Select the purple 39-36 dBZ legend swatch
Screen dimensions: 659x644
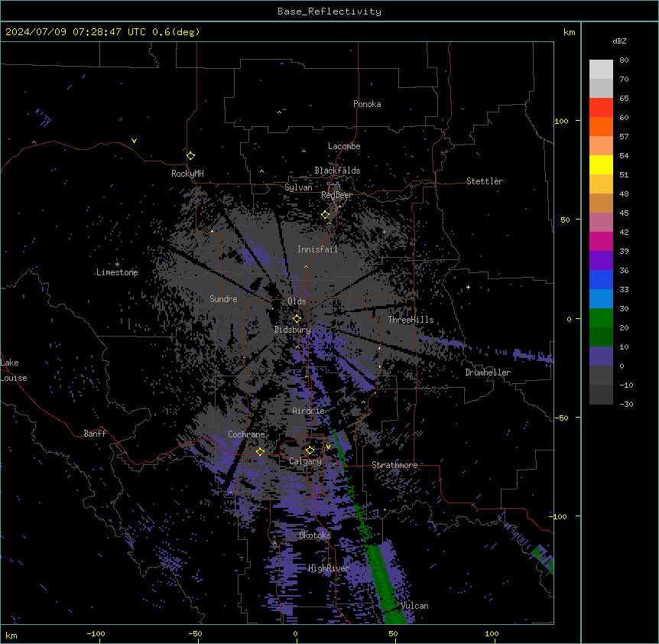point(601,260)
